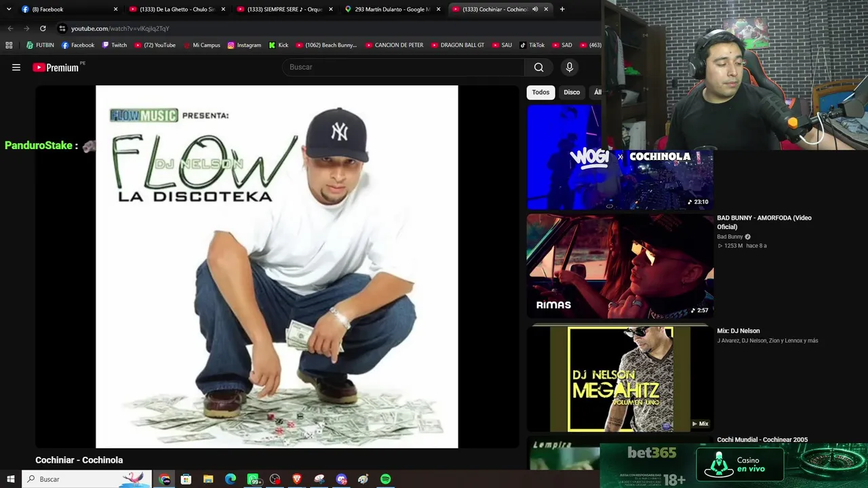Open Chrome from the taskbar
The height and width of the screenshot is (488, 868).
[x=164, y=479]
